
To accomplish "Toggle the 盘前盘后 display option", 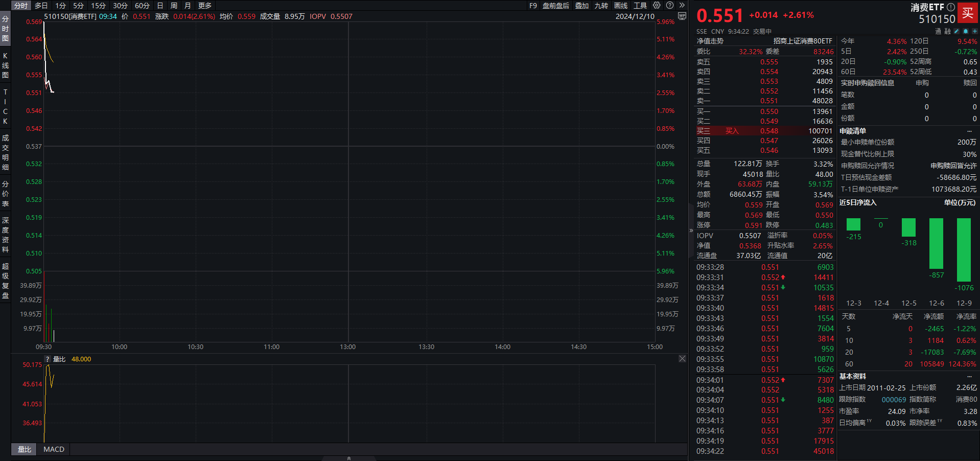I will 556,6.
